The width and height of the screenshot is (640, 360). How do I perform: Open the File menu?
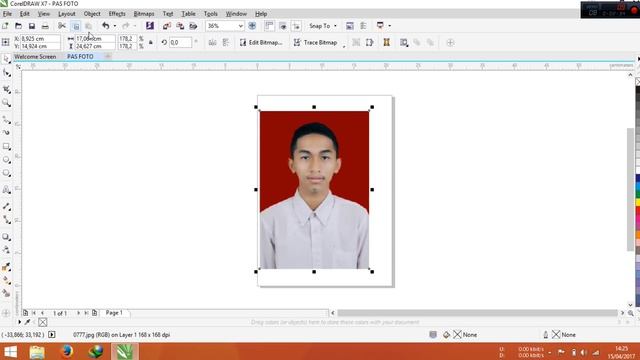[x=7, y=14]
